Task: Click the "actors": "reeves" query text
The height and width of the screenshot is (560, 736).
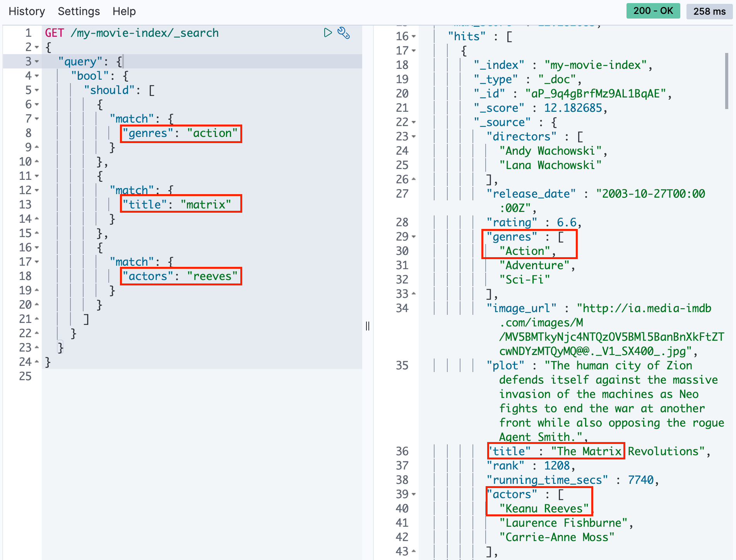Action: 180,276
